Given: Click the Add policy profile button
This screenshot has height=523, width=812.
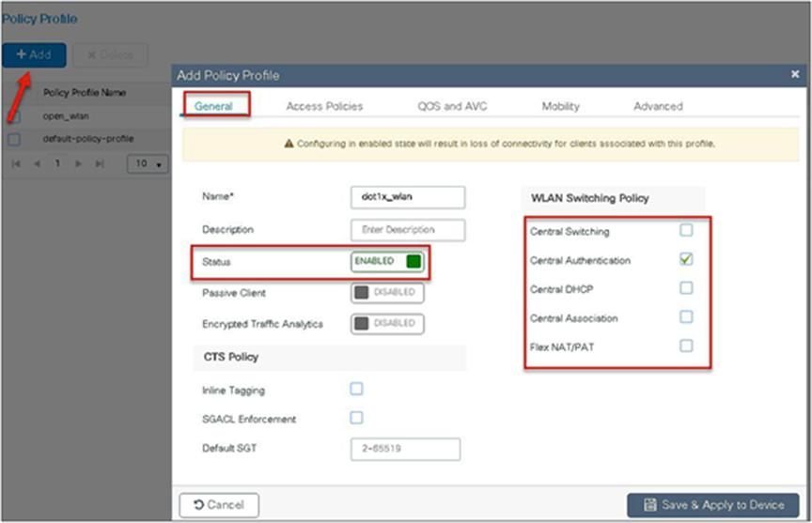Looking at the screenshot, I should coord(34,54).
